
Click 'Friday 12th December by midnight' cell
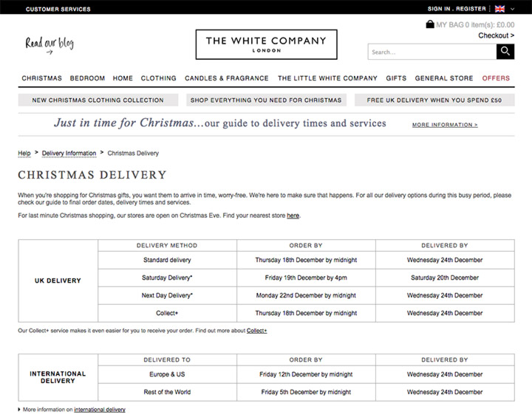point(306,374)
